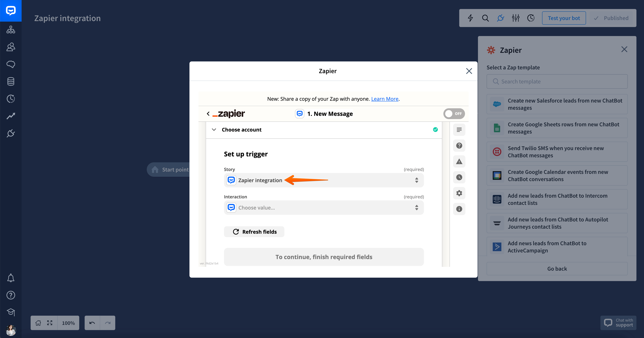The width and height of the screenshot is (644, 338).
Task: Select Create Google Sheets rows template
Action: pyautogui.click(x=557, y=128)
